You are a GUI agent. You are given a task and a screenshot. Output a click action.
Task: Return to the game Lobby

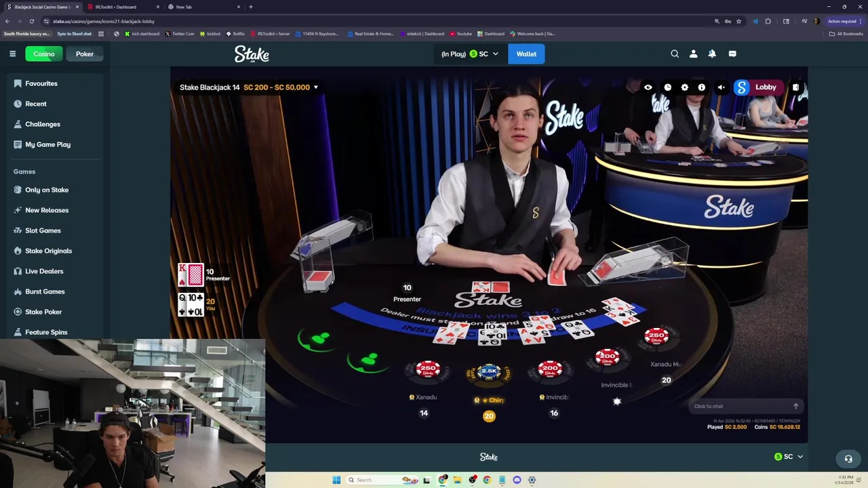(x=758, y=87)
